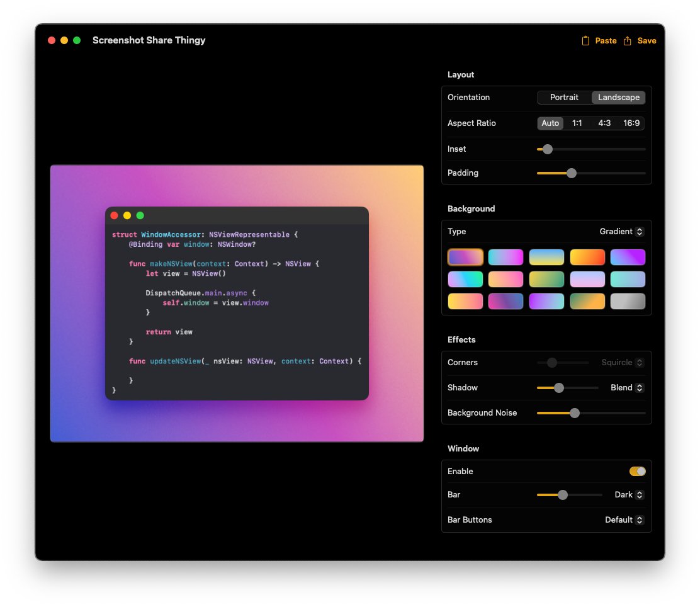The width and height of the screenshot is (700, 607).
Task: Select the purple-pink-orange gradient swatch
Action: tap(465, 258)
